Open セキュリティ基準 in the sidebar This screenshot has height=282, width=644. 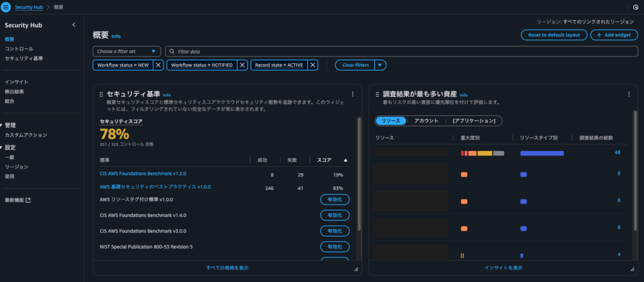pyautogui.click(x=23, y=59)
